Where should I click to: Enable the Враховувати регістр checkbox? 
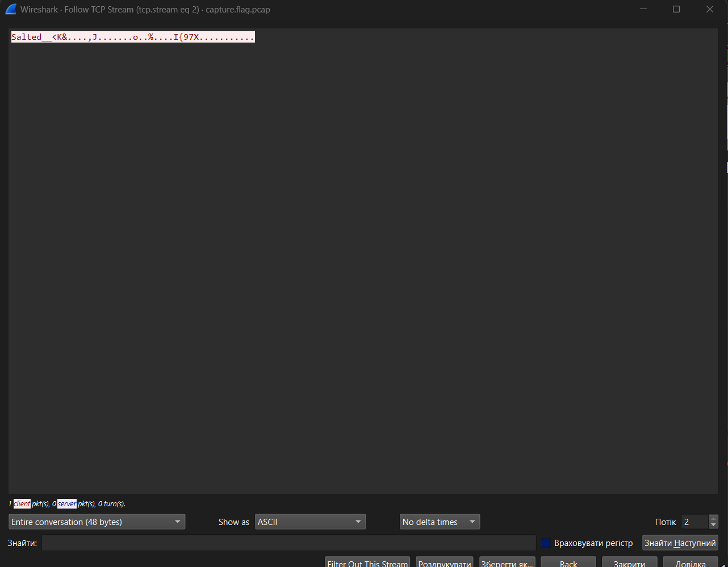[546, 543]
